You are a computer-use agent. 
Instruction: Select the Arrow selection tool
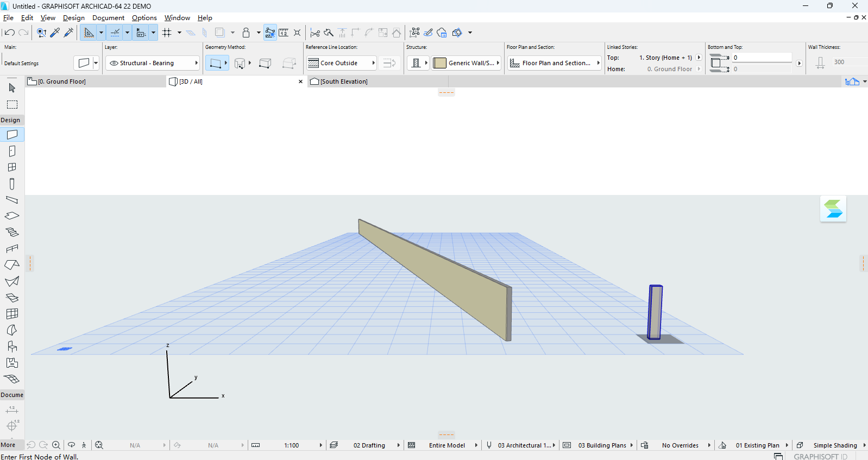[12, 88]
